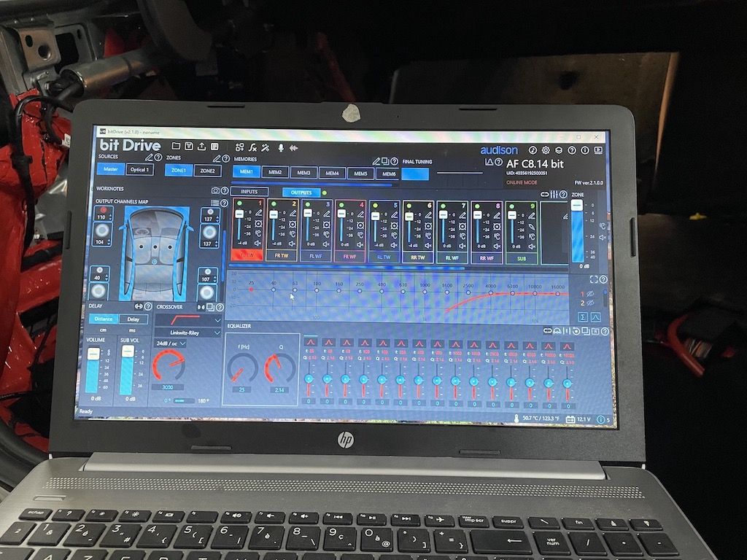
Task: Switch to the INPUTS tab
Action: tap(249, 192)
